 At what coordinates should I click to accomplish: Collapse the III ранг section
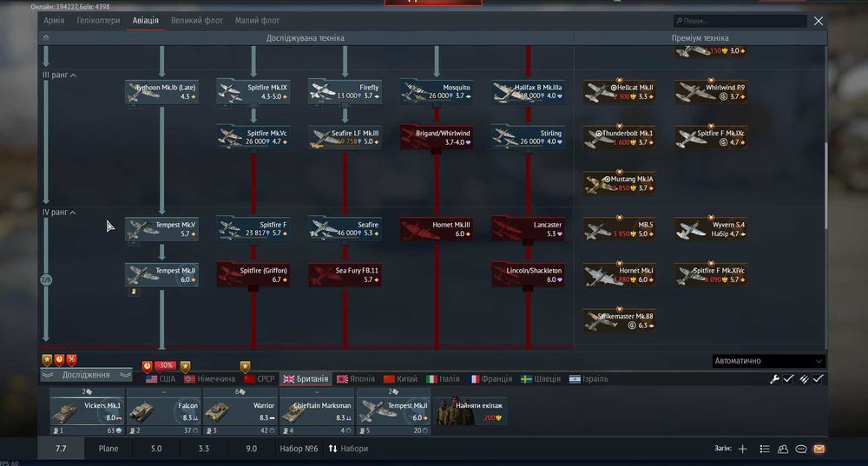tap(73, 75)
